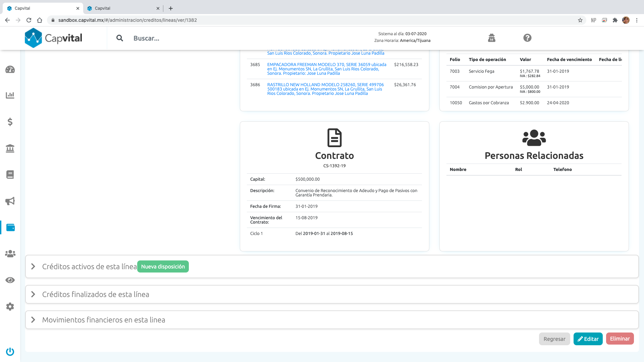Open the bar chart reports icon
This screenshot has height=362, width=644.
pyautogui.click(x=10, y=95)
